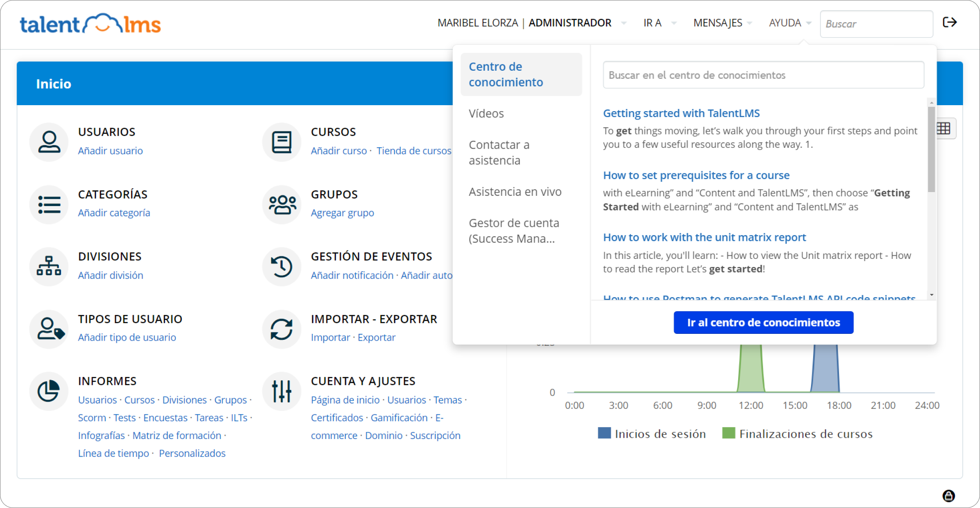Click the knowledge center search field
The width and height of the screenshot is (980, 508).
click(763, 75)
